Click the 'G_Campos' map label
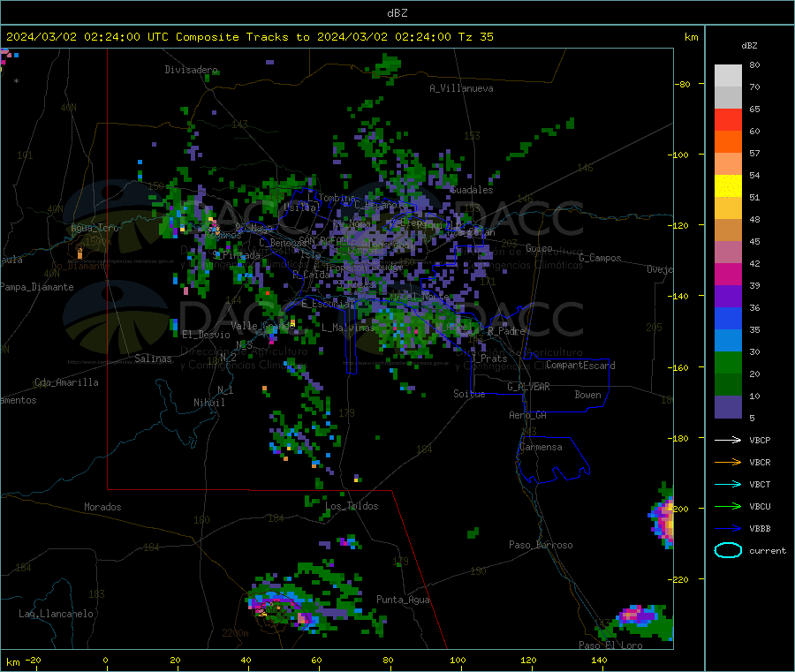The height and width of the screenshot is (672, 795). (x=600, y=258)
